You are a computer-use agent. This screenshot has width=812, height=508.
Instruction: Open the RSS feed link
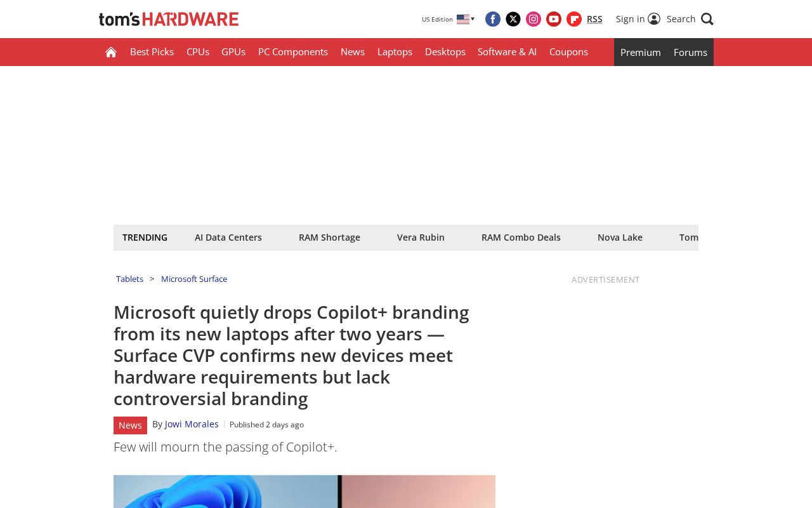point(594,19)
